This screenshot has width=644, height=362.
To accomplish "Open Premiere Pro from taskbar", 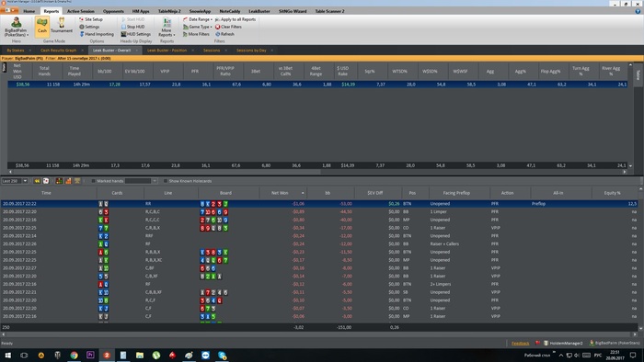I will 90,355.
